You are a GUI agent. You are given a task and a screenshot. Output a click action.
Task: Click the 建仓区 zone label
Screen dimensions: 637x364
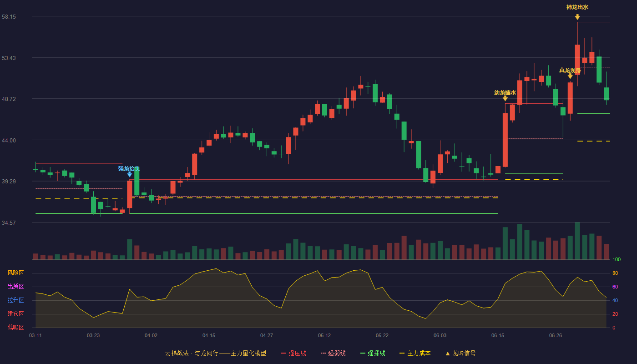15,314
